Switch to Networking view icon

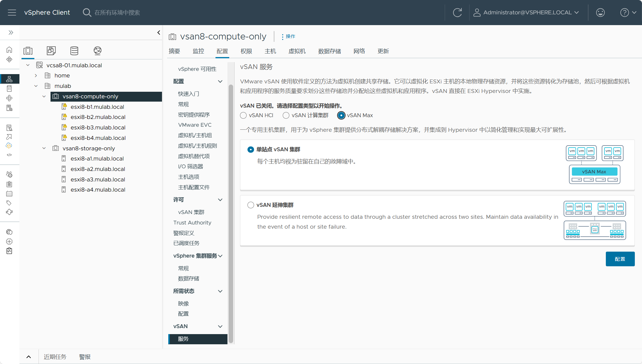pyautogui.click(x=97, y=51)
